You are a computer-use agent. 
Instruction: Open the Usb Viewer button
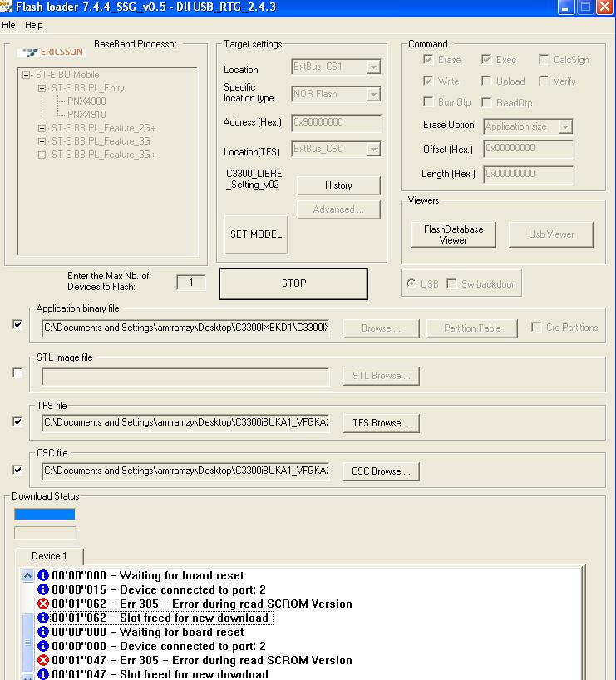point(551,234)
